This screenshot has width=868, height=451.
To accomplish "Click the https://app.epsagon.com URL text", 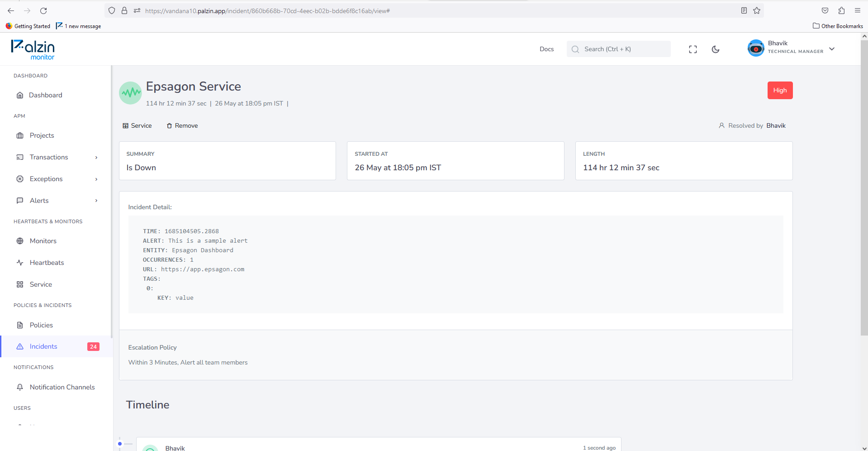I will [x=203, y=269].
